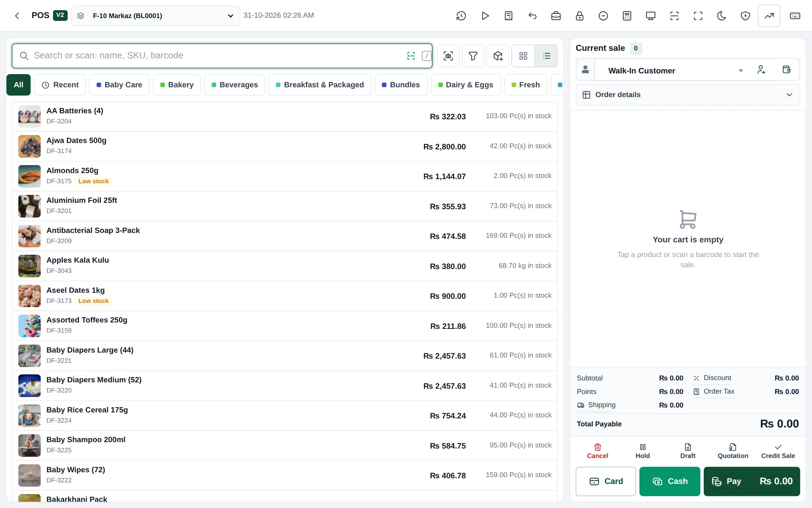Toggle dark mode moon icon

point(722,16)
